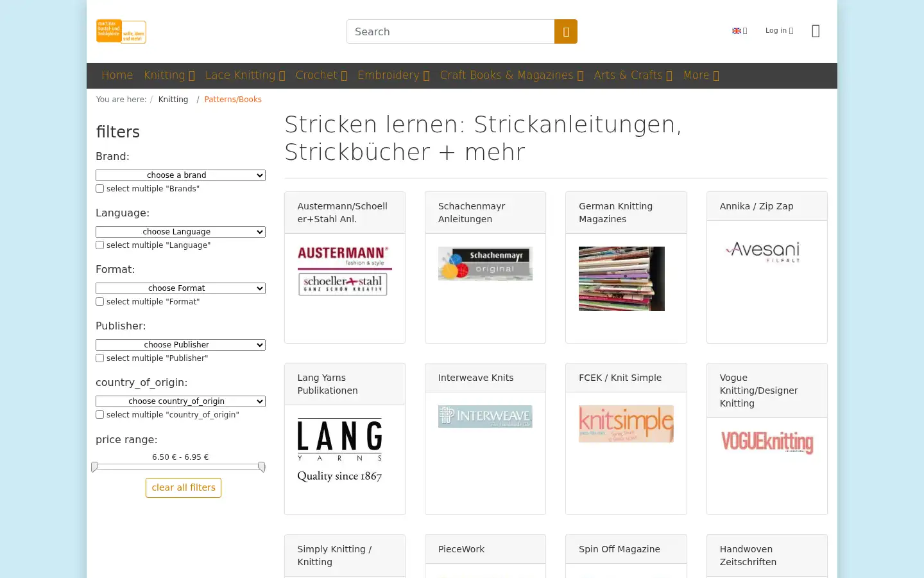Expand the Lace Knitting menu
Viewport: 924px width, 578px height.
(245, 75)
